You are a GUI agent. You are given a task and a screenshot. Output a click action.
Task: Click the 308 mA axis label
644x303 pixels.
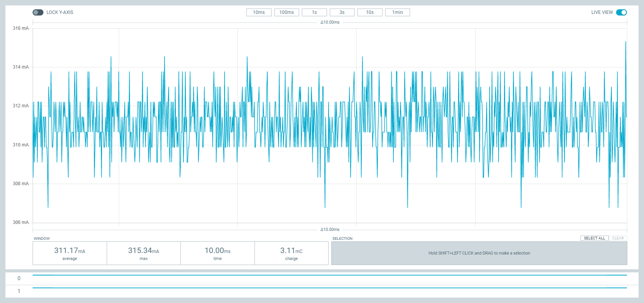click(x=21, y=184)
